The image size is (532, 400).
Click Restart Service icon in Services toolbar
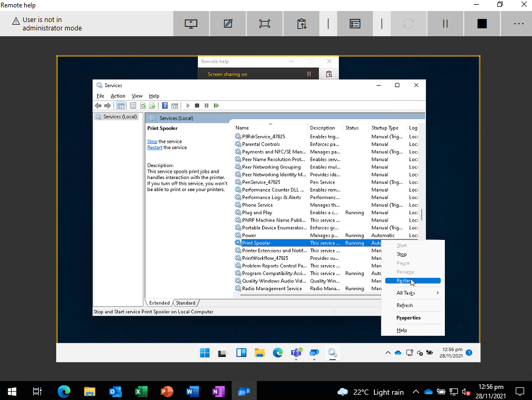216,106
